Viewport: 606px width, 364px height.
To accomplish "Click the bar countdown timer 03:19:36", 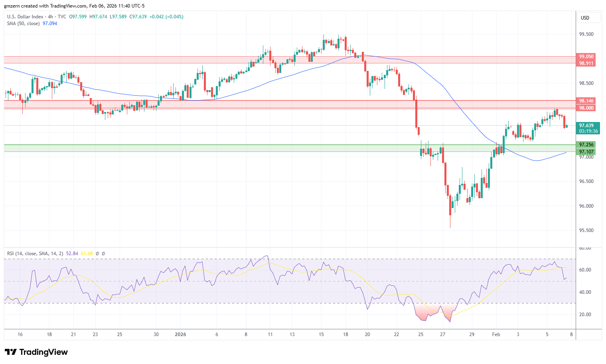I will [588, 131].
